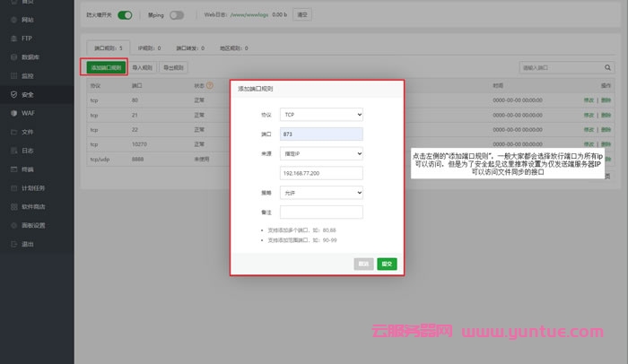This screenshot has width=628, height=364.
Task: Switch to the IP规则 tab
Action: (149, 47)
